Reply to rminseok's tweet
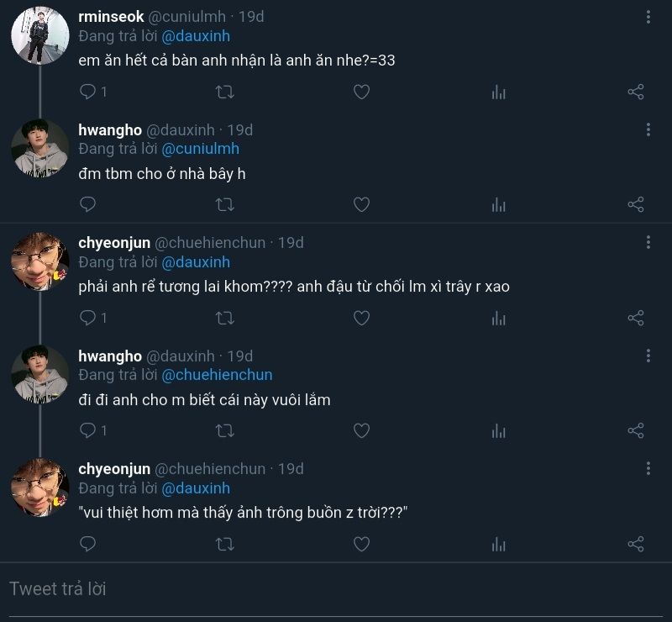Viewport: 672px width, 622px height. [x=87, y=92]
